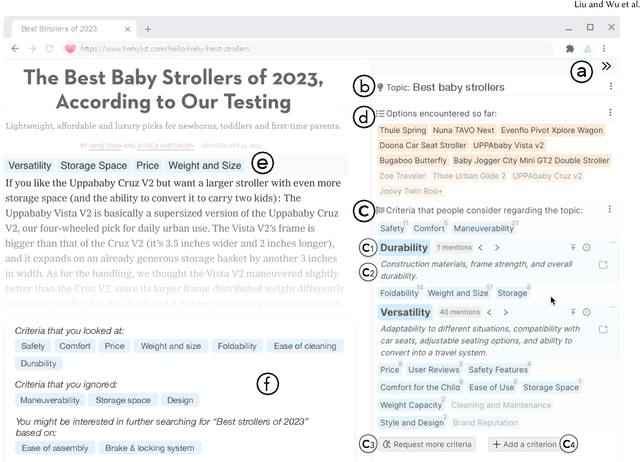Viewport: 640px width, 462px height.
Task: Click Add a criterion button
Action: pos(524,444)
